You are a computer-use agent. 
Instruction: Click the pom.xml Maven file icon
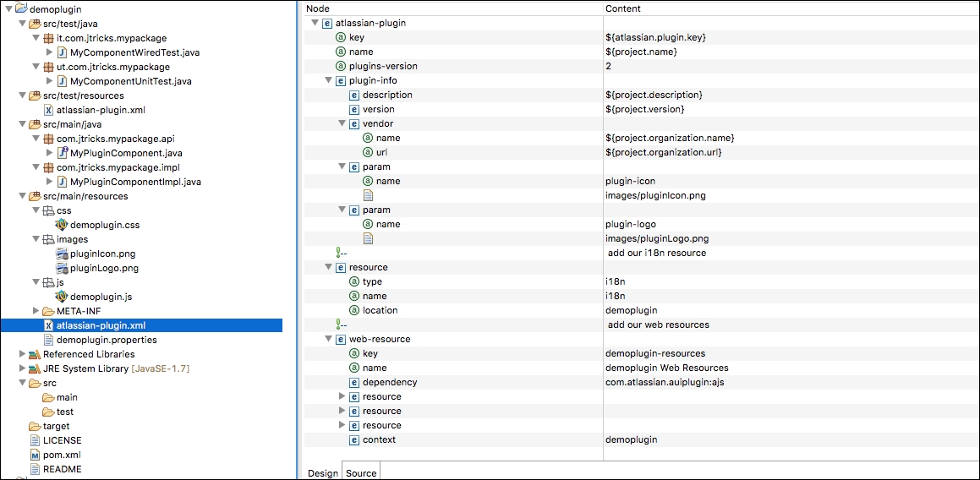(35, 455)
